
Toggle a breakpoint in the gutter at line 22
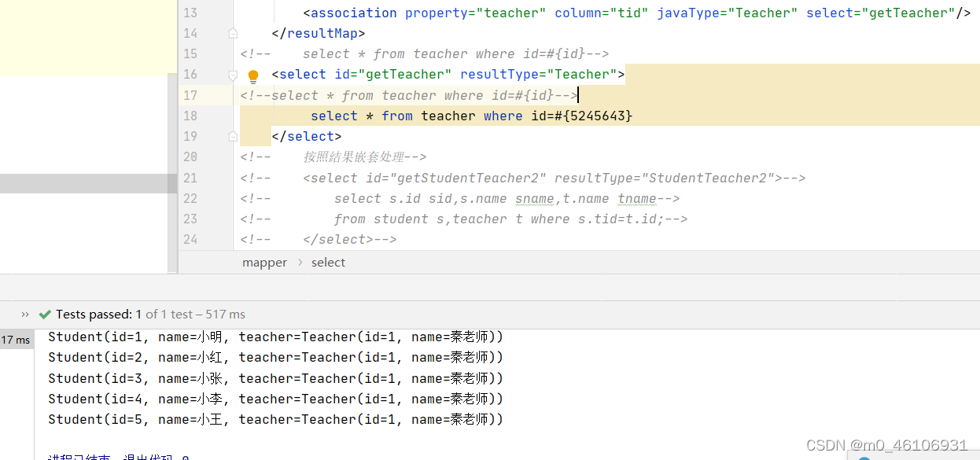(x=212, y=198)
